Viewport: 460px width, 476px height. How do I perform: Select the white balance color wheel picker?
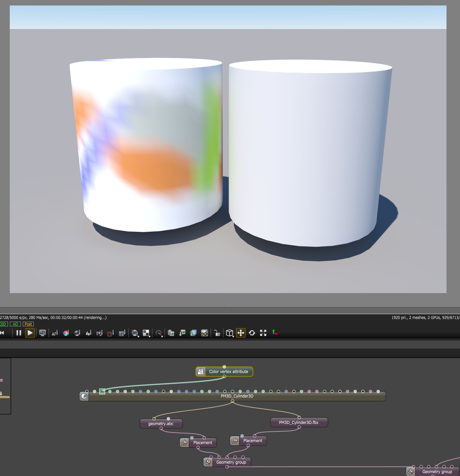coord(66,333)
